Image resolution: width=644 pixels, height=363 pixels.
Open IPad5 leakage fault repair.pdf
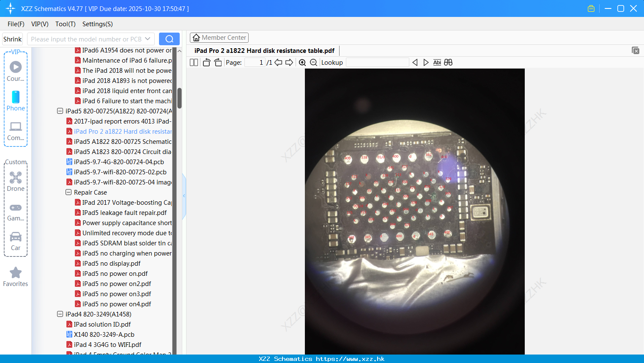121,212
